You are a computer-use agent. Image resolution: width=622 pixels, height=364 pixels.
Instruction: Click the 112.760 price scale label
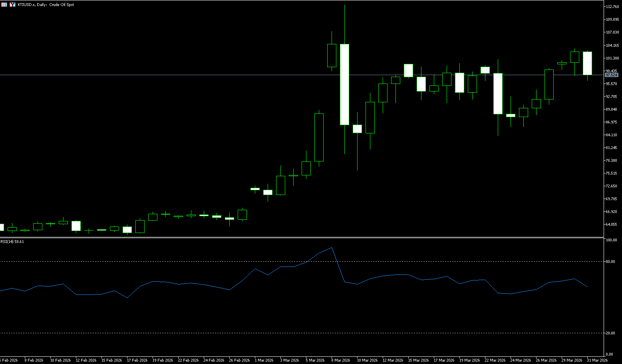(x=612, y=7)
